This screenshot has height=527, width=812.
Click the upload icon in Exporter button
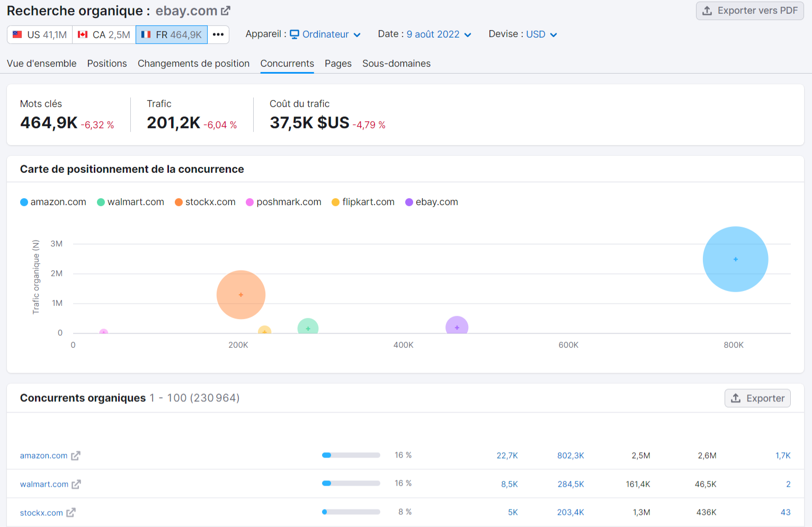tap(736, 398)
